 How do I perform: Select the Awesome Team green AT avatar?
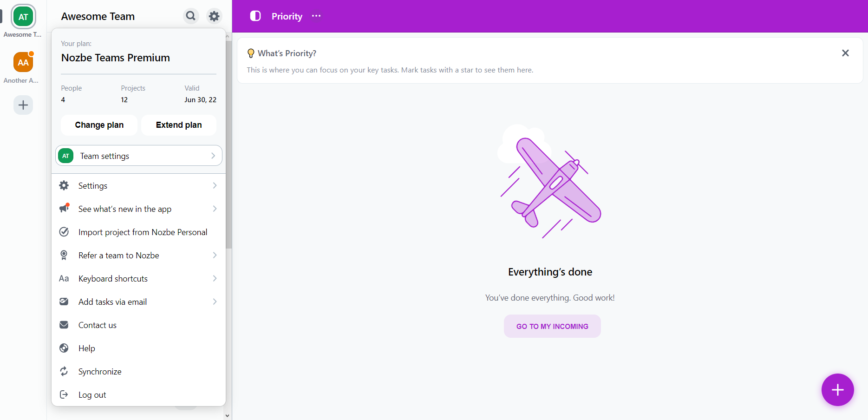(23, 17)
